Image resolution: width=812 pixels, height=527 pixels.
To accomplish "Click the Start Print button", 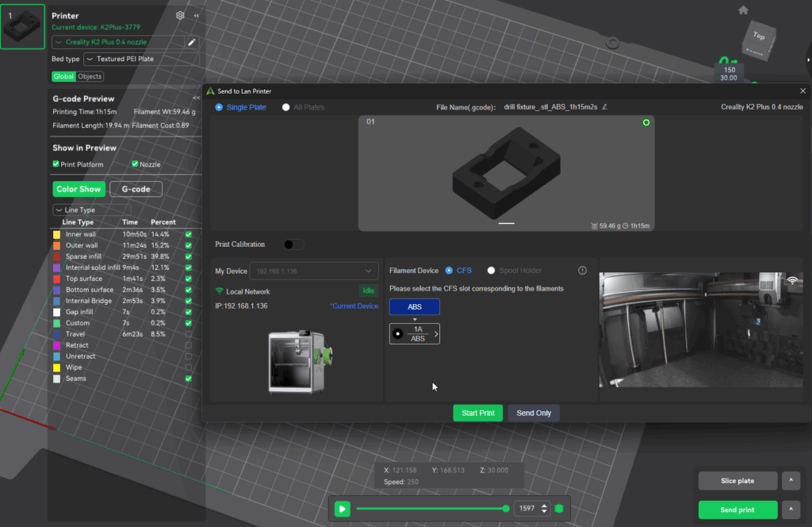I will point(477,413).
